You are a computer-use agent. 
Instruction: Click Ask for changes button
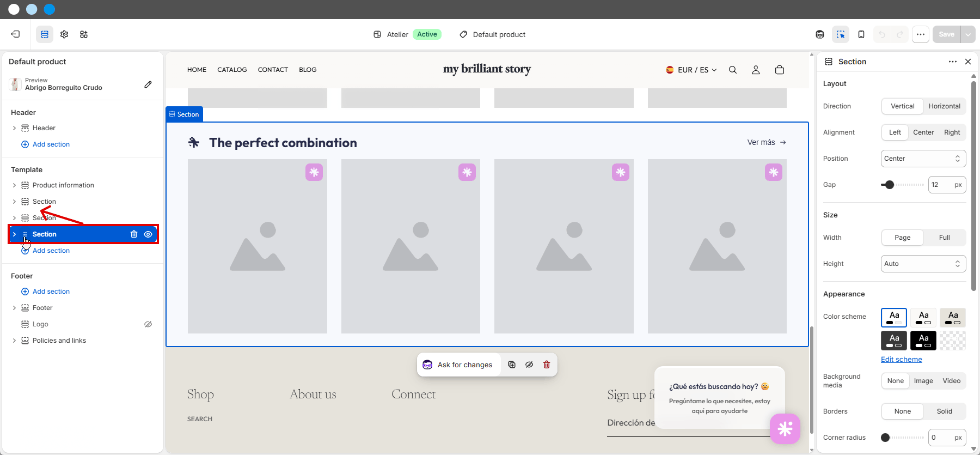[458, 365]
